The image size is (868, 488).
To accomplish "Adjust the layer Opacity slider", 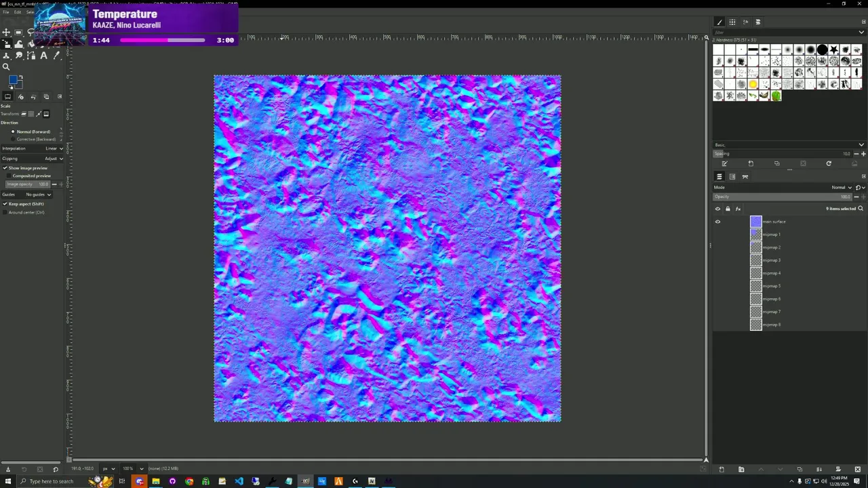I will tap(782, 197).
